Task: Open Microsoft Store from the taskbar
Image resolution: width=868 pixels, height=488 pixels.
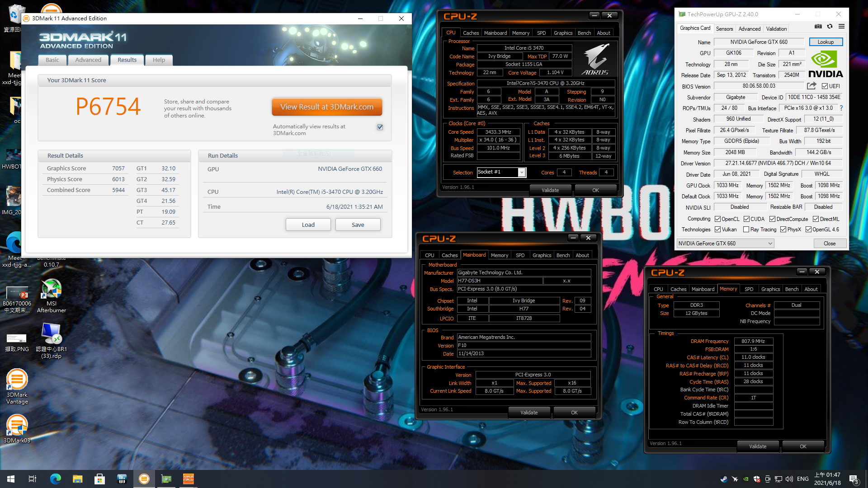Action: [x=99, y=479]
